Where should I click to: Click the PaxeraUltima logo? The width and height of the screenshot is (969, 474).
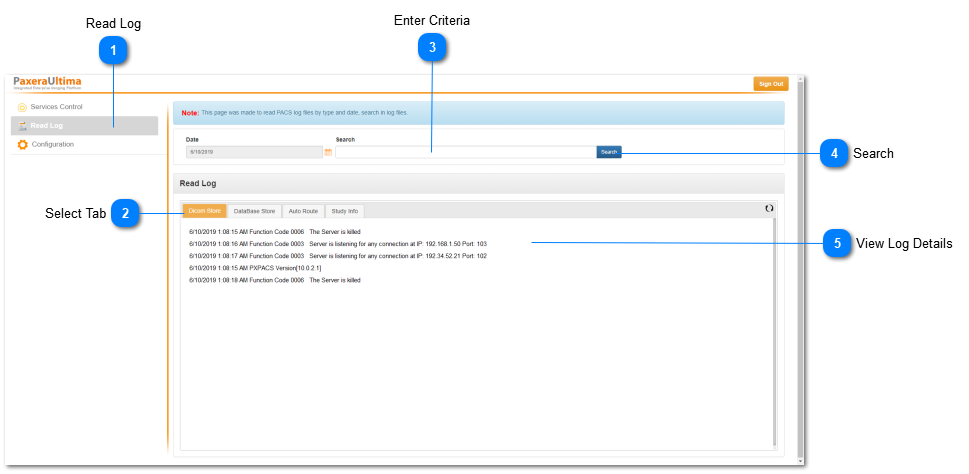pos(47,83)
